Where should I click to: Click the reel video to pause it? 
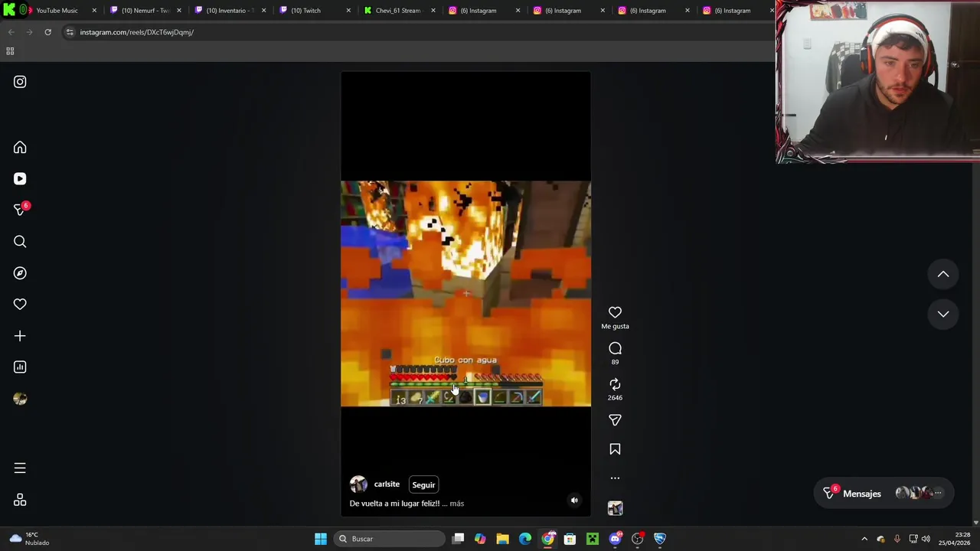coord(465,294)
